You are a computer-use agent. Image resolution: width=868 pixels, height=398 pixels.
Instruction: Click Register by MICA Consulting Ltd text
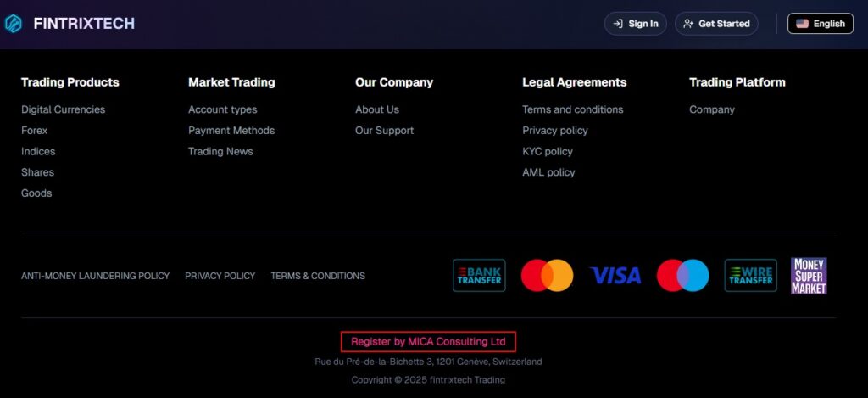coord(428,342)
